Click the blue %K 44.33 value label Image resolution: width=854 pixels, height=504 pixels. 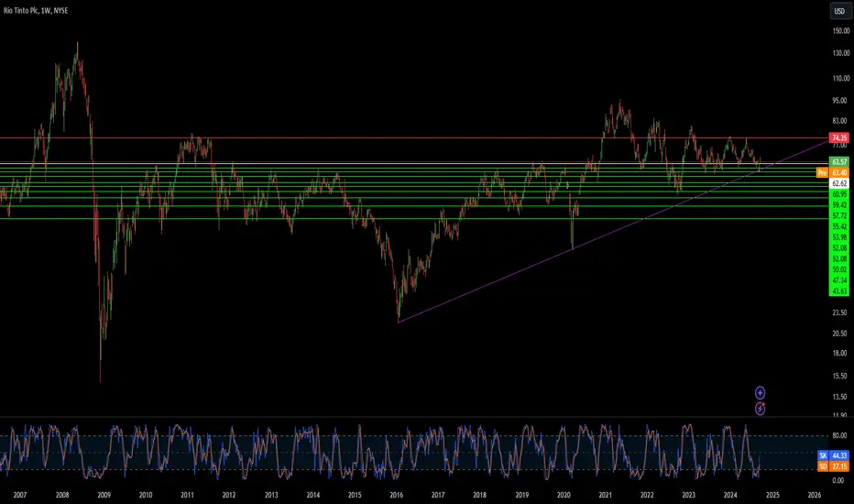[x=833, y=455]
